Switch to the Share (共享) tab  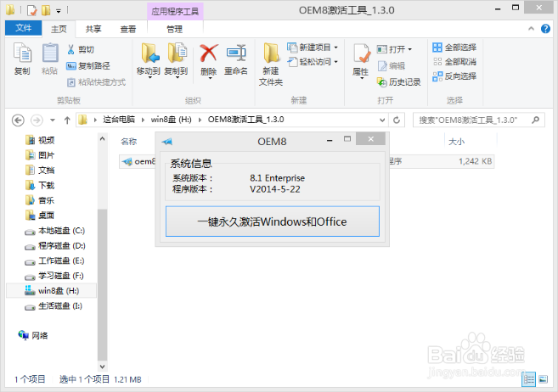coord(93,29)
